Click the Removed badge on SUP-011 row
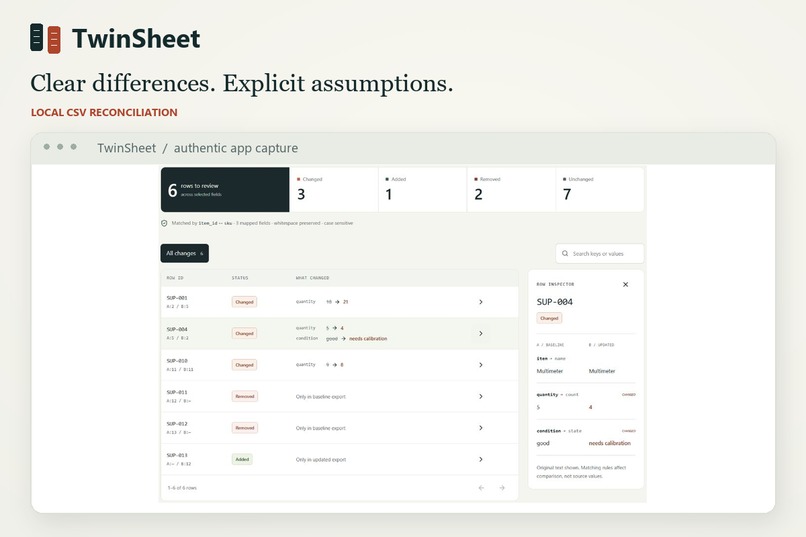 pyautogui.click(x=245, y=396)
